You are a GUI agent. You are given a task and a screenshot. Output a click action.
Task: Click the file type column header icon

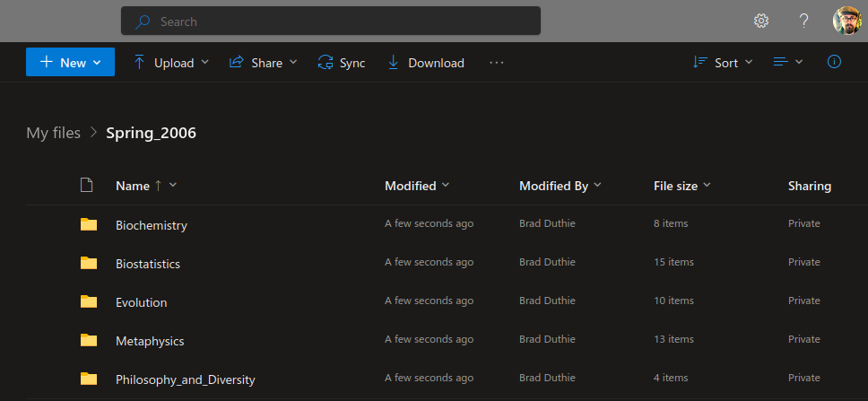[x=87, y=186]
